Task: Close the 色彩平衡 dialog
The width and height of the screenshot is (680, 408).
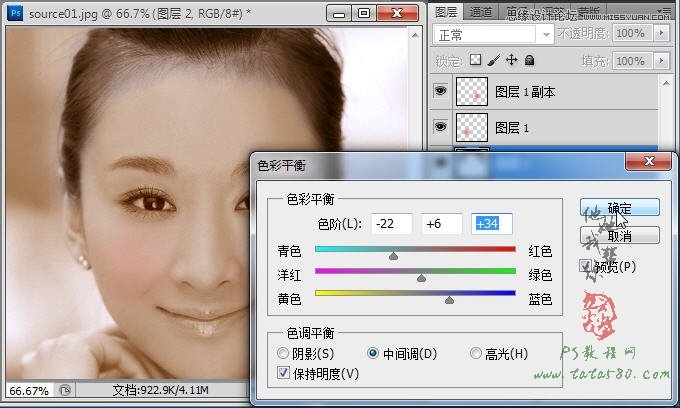Action: tap(649, 161)
